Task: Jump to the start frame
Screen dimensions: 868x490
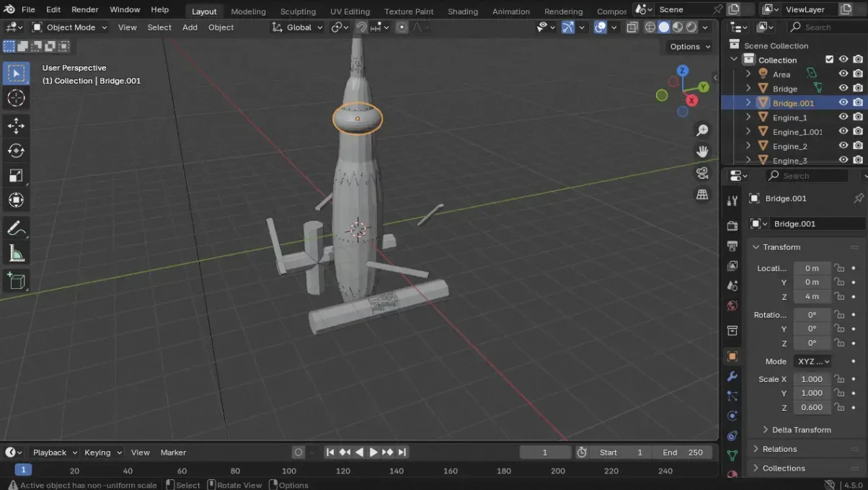Action: [x=330, y=453]
